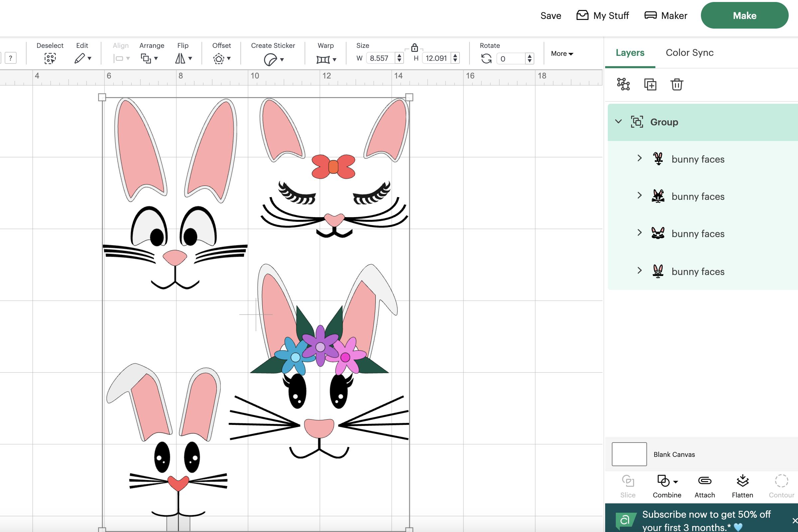
Task: Click the Blank Canvas color swatch
Action: (629, 454)
